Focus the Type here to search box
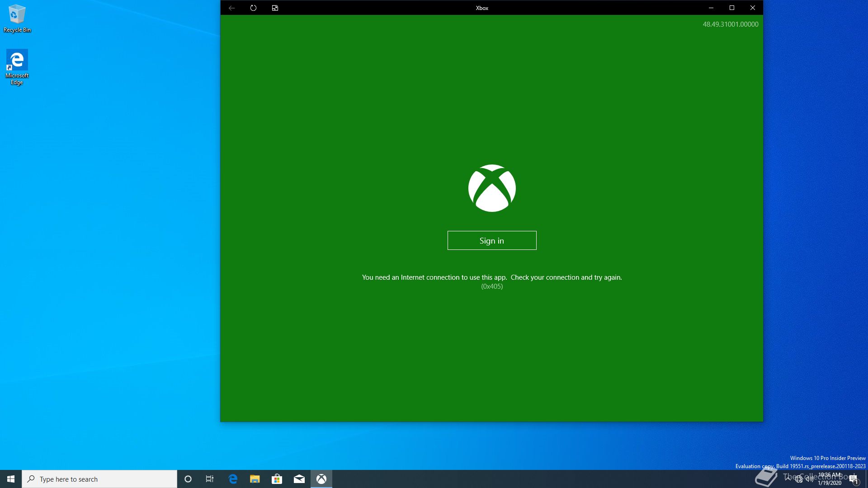The image size is (868, 488). tap(99, 479)
